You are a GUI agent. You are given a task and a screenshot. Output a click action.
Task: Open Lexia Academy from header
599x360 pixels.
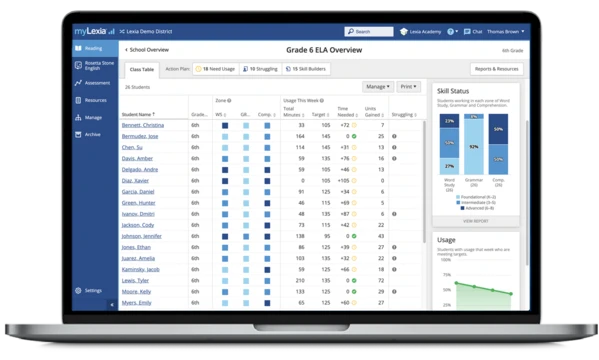tap(420, 32)
